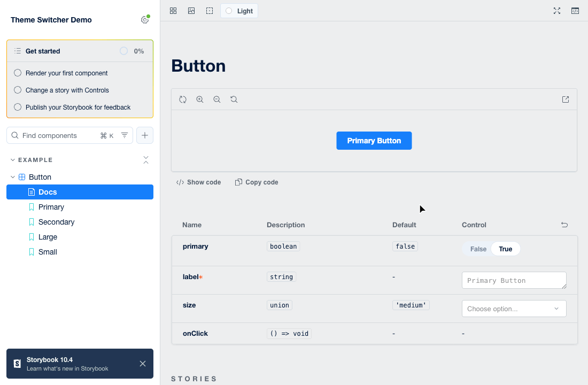
Task: Check off Publish your Storybook for feedback
Action: point(18,107)
